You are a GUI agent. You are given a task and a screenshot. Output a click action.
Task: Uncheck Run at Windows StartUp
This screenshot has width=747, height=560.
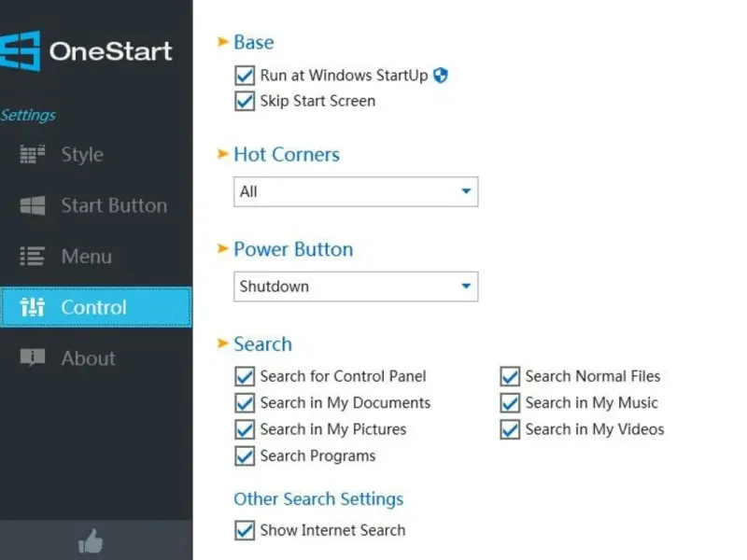click(245, 76)
